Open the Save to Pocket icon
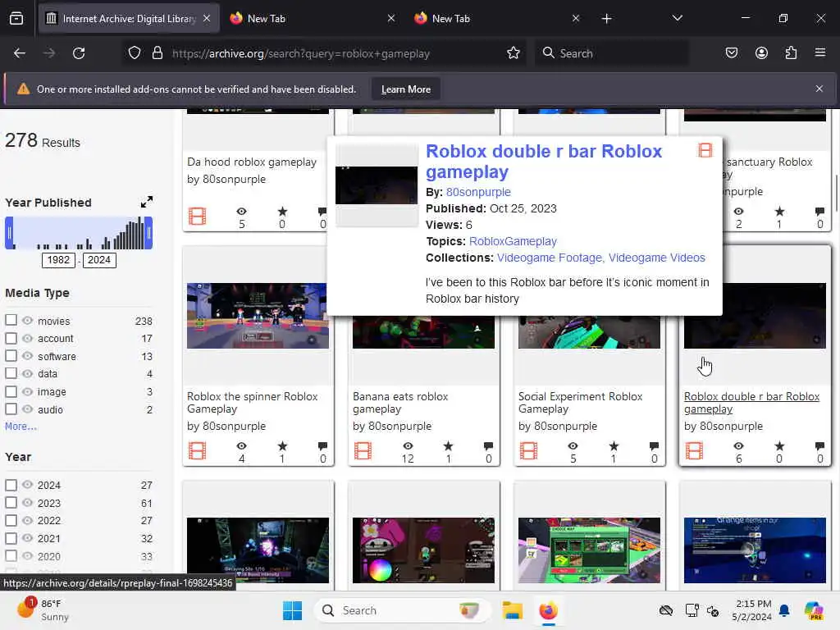 click(731, 53)
